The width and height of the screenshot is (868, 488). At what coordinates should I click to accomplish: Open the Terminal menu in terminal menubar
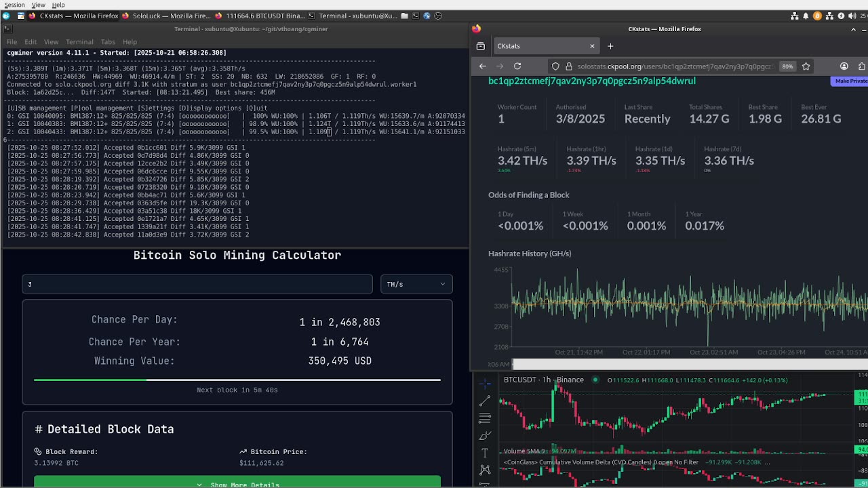(x=79, y=42)
